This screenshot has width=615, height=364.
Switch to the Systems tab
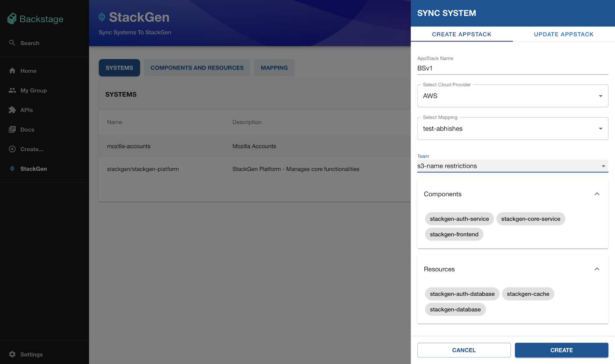coord(119,68)
